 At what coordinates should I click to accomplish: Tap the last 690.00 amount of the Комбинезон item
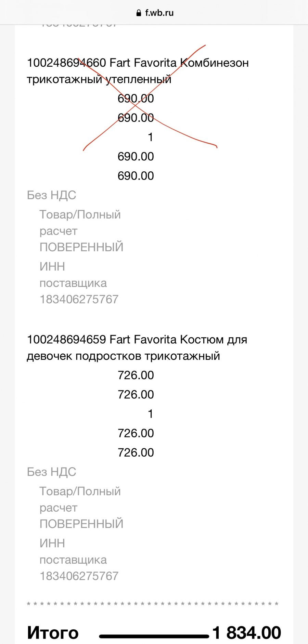click(136, 176)
